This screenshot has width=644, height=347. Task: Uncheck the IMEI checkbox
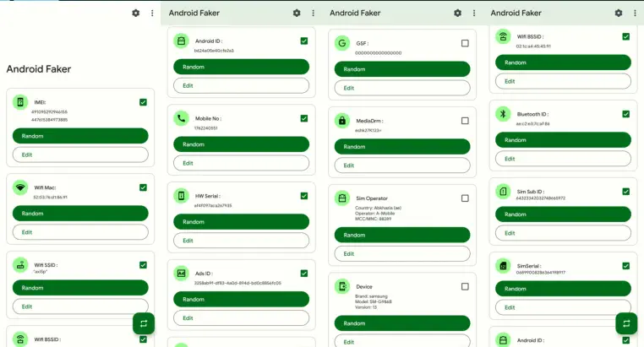[143, 102]
